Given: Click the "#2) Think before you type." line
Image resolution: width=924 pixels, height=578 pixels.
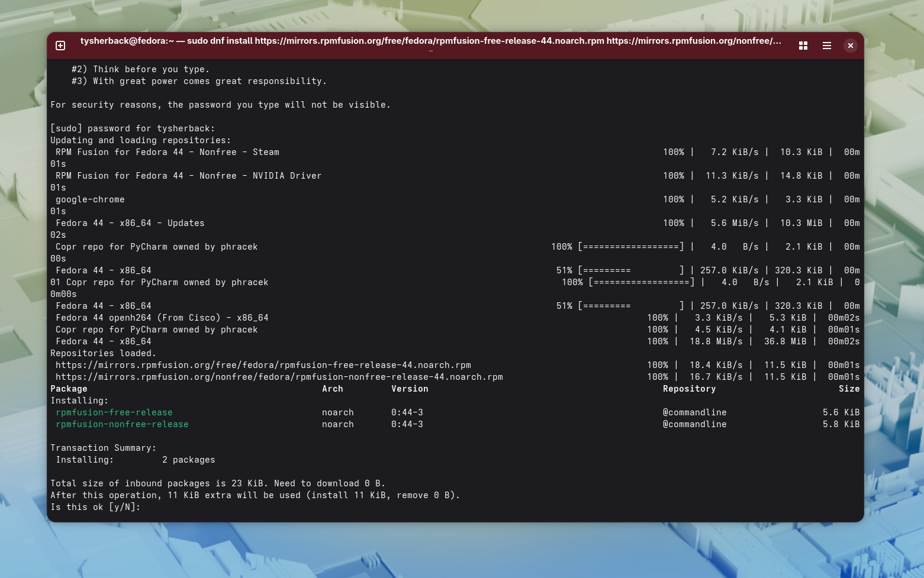Looking at the screenshot, I should pyautogui.click(x=141, y=69).
